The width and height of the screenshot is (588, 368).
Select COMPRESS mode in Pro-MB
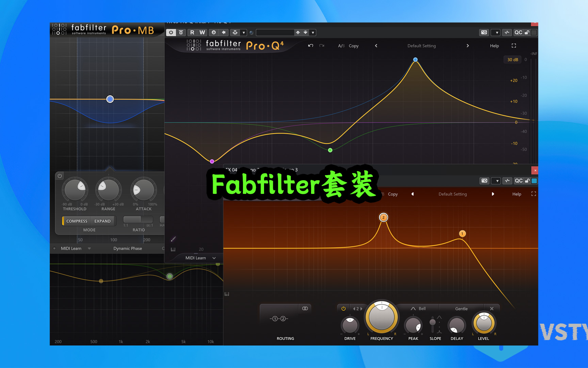pos(76,221)
